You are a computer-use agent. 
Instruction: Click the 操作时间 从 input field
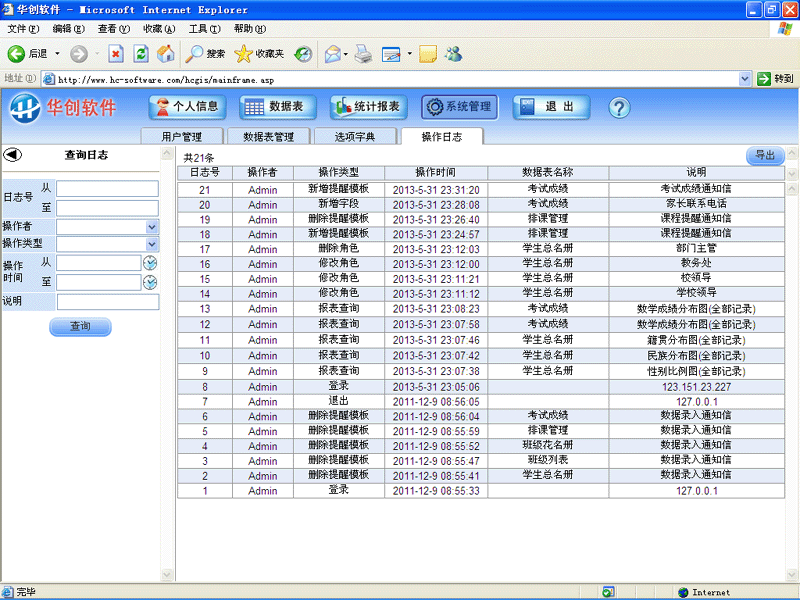point(98,263)
